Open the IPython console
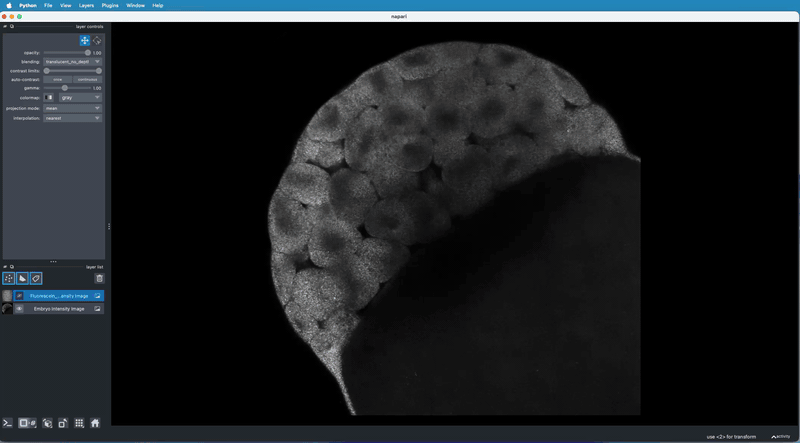The image size is (800, 443). pos(8,423)
